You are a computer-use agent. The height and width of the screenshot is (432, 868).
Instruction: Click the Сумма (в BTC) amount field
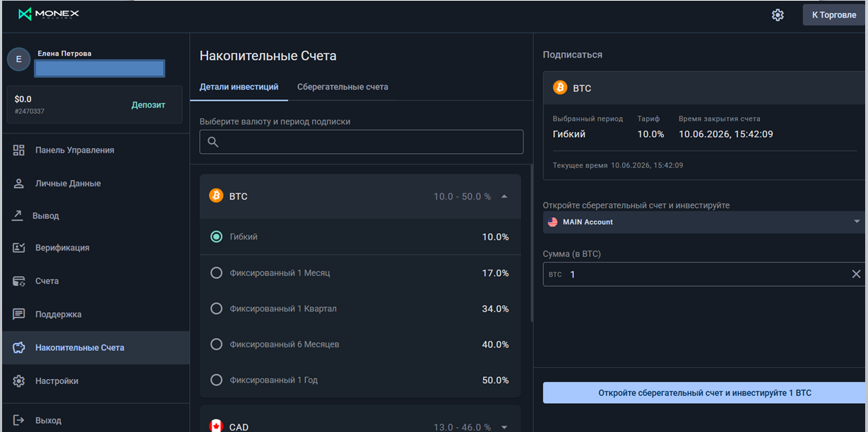coord(704,274)
